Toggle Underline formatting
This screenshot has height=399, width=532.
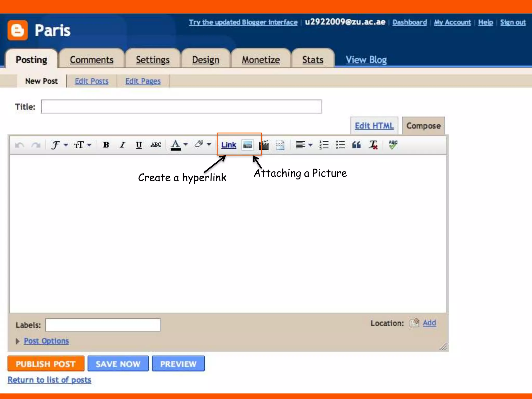pyautogui.click(x=139, y=145)
